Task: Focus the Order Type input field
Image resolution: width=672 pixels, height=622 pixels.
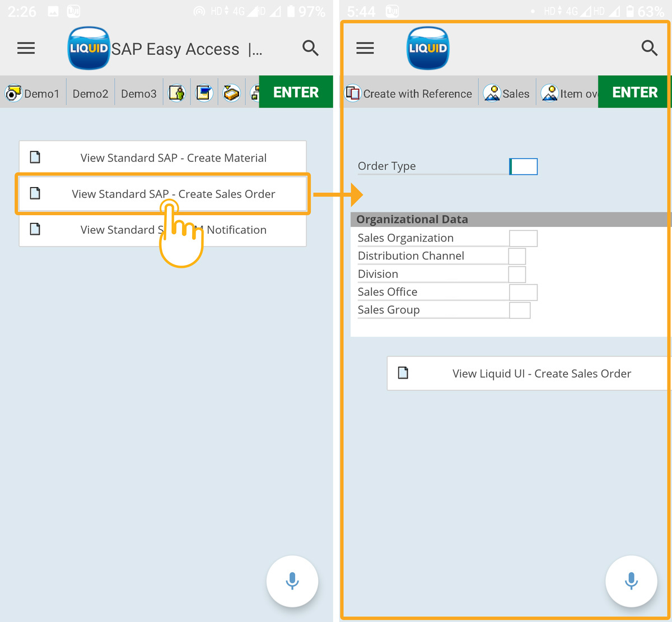Action: coord(524,166)
